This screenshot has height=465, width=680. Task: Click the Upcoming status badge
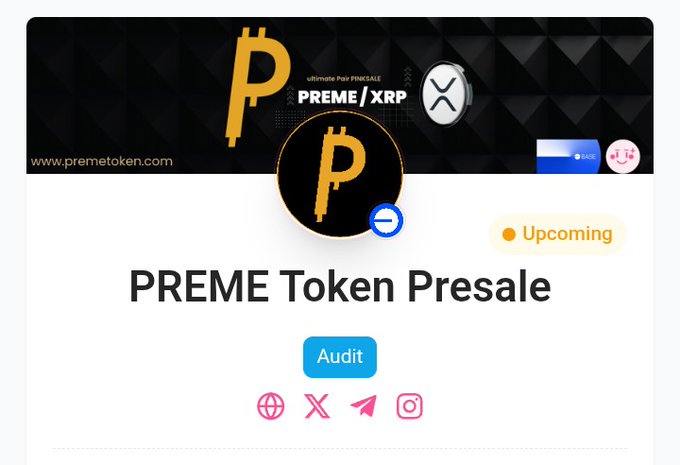(558, 234)
